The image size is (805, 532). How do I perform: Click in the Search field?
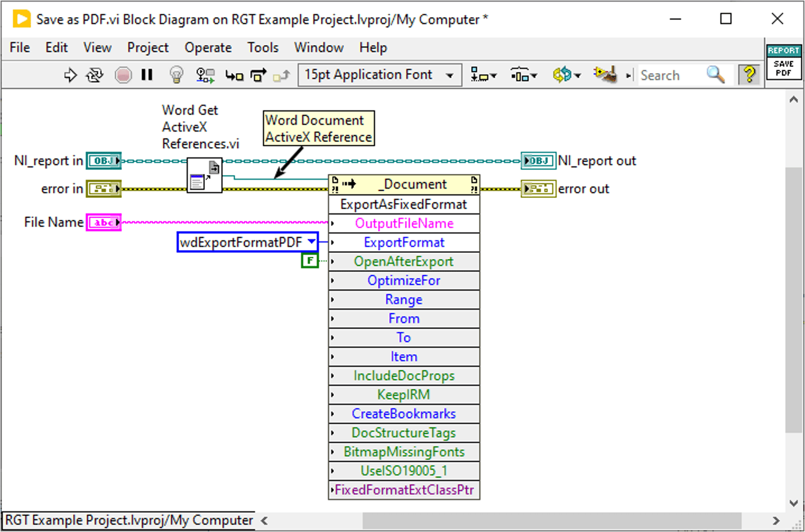click(x=670, y=75)
